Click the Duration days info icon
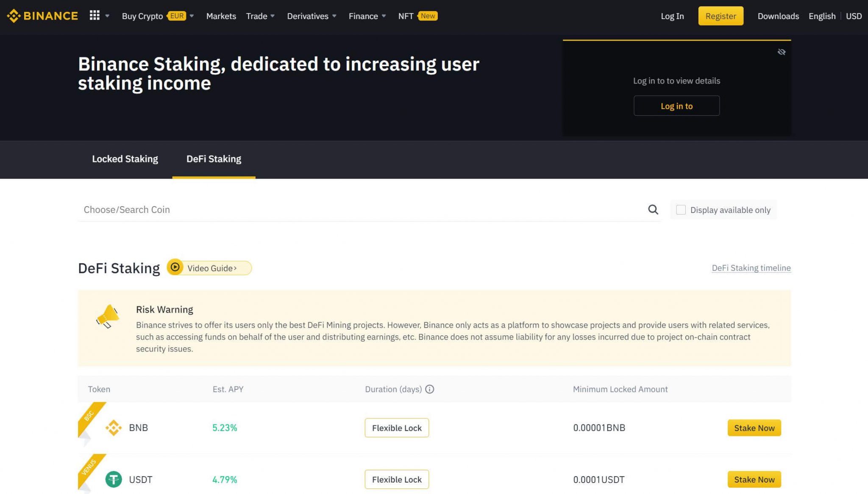 point(430,389)
